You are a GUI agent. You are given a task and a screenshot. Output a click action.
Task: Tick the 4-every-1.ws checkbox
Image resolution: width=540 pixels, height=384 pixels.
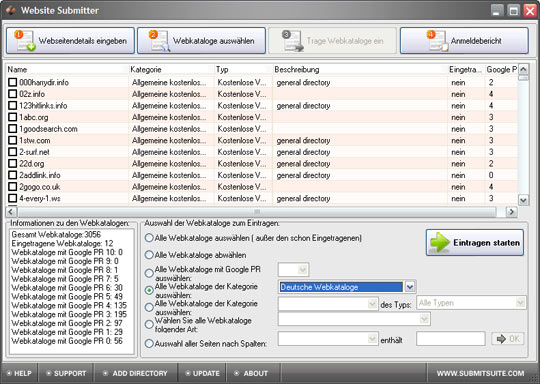point(12,198)
